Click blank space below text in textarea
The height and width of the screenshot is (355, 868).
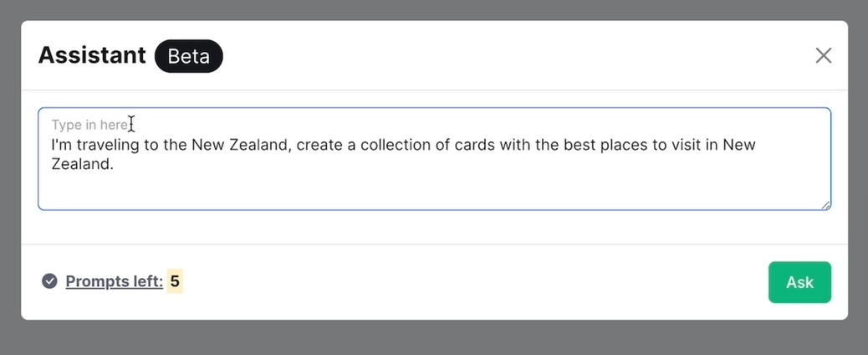[418, 191]
